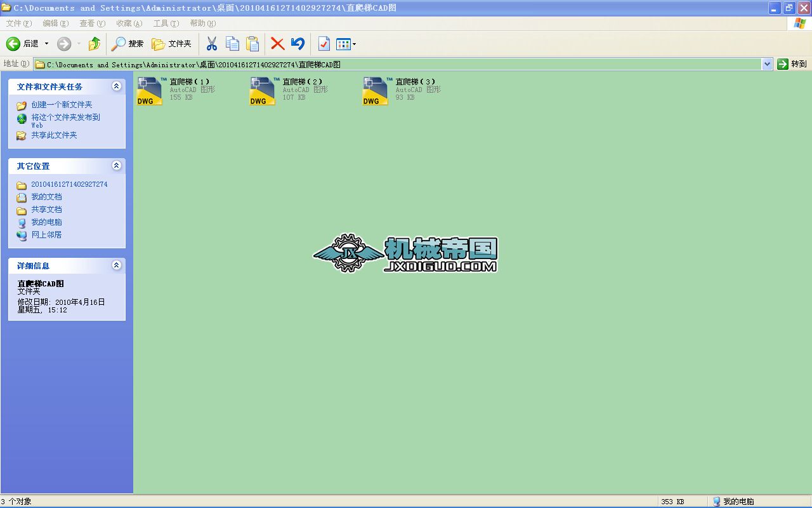Click the Paste toolbar icon
Viewport: 812px width, 508px height.
pos(252,43)
